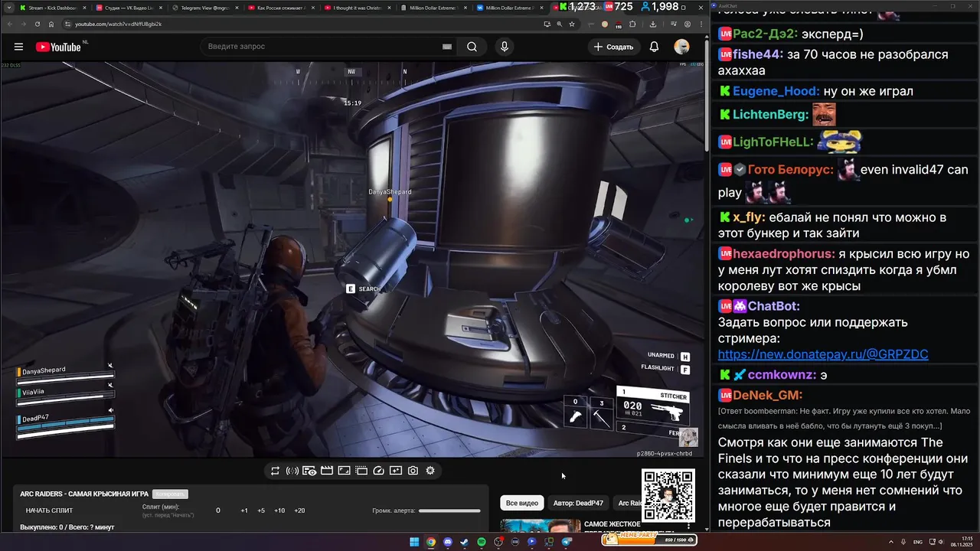Click the broadcast signal icon in player toolbar
The width and height of the screenshot is (980, 551).
click(x=292, y=471)
